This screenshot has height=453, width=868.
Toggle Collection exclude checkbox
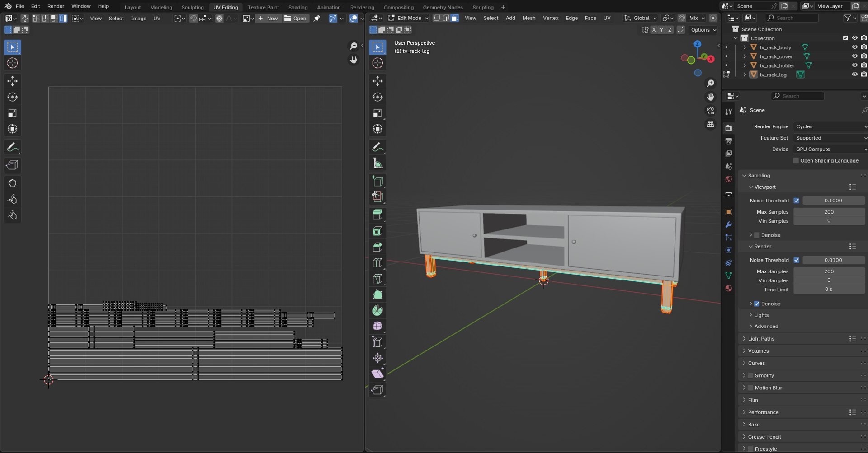845,38
